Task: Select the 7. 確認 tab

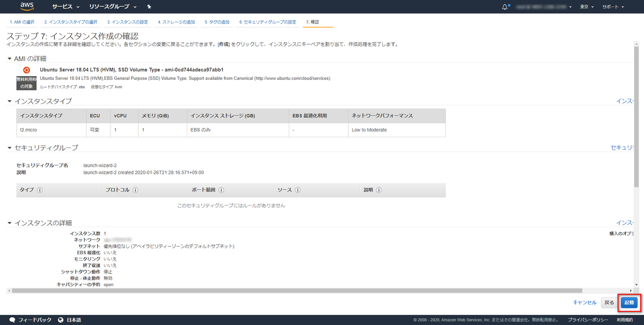Action: click(x=312, y=22)
